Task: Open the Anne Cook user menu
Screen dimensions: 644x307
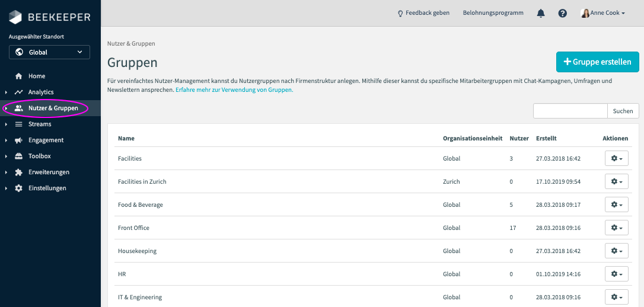Action: coord(603,13)
